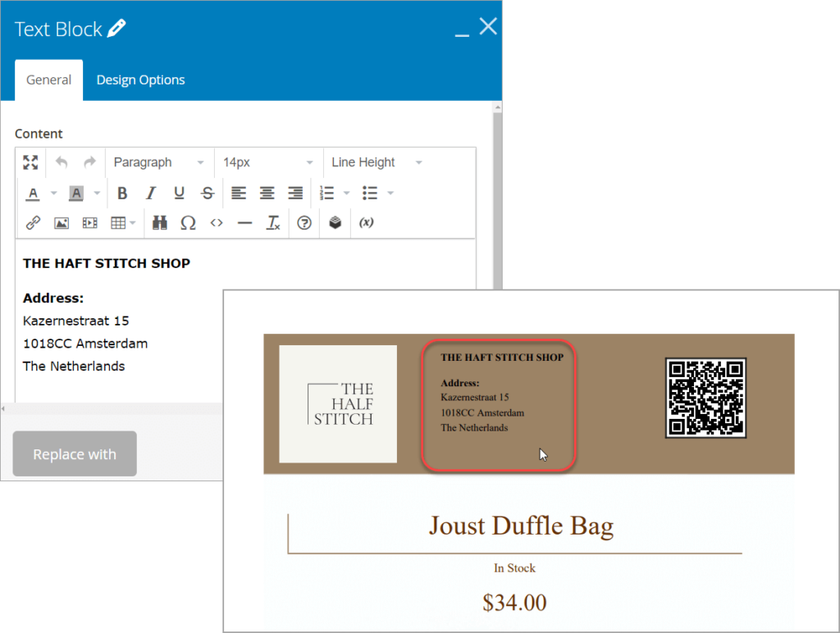Open the Paragraph format dropdown

pos(159,162)
